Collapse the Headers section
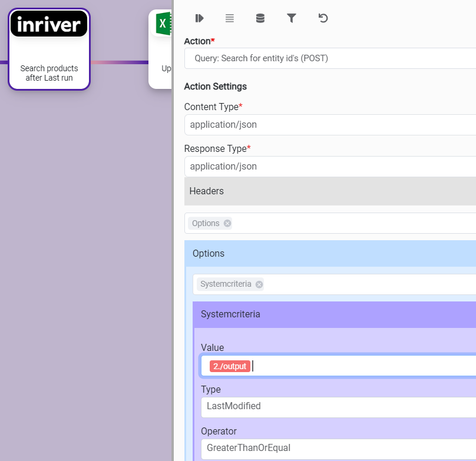Image resolution: width=476 pixels, height=461 pixels. tap(330, 191)
